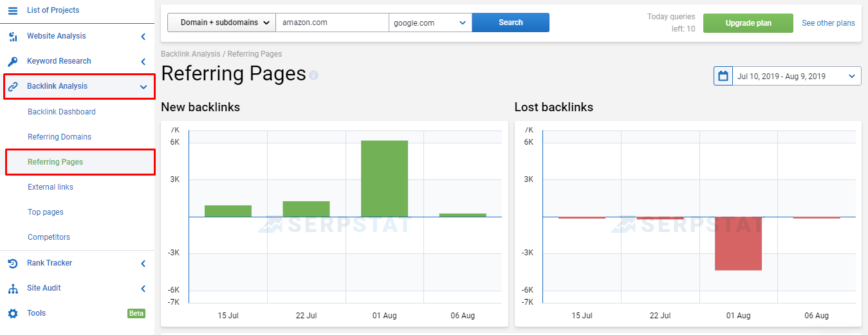Image resolution: width=868 pixels, height=335 pixels.
Task: Expand the Website Analysis chevron
Action: tap(143, 37)
